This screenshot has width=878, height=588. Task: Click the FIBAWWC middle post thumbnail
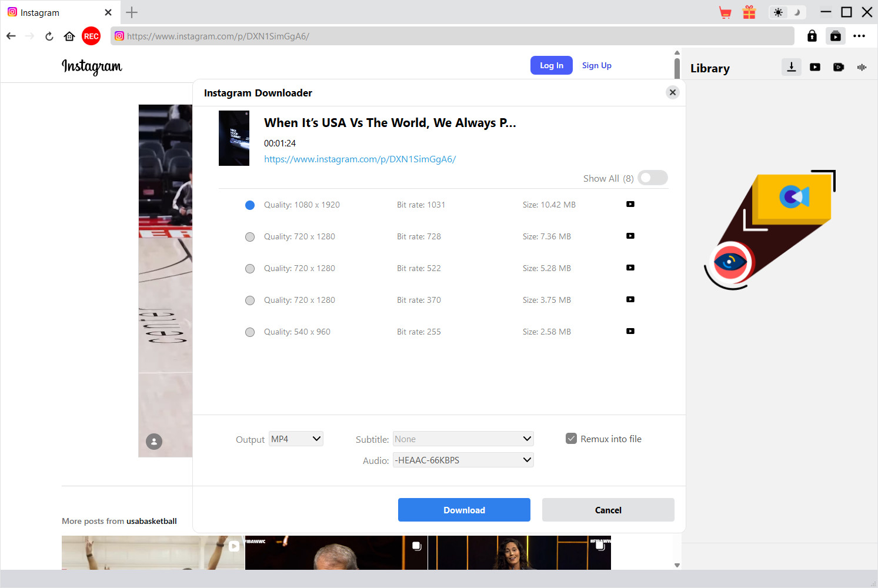pyautogui.click(x=336, y=553)
